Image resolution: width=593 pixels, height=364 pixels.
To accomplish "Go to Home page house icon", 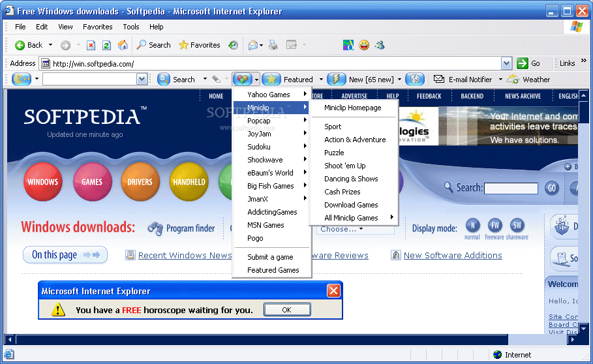I will [x=123, y=46].
